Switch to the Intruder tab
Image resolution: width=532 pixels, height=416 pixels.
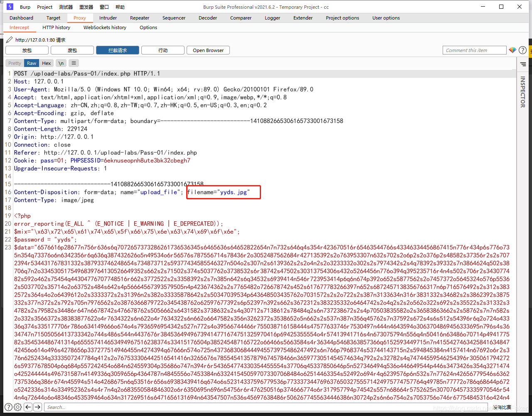tap(108, 18)
